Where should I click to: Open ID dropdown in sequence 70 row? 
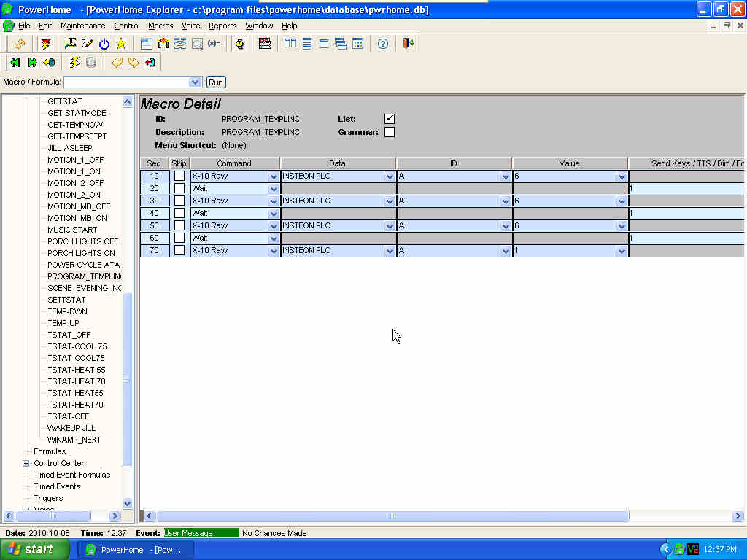(x=506, y=251)
